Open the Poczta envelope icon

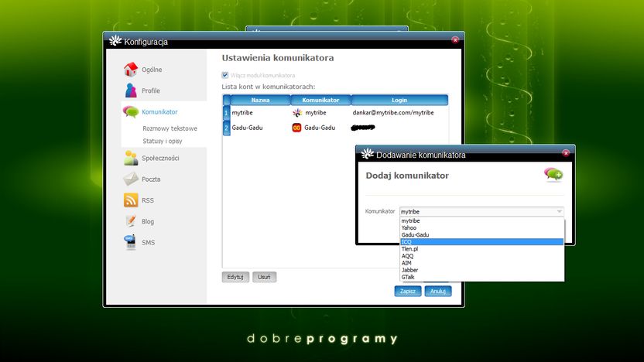click(x=131, y=179)
